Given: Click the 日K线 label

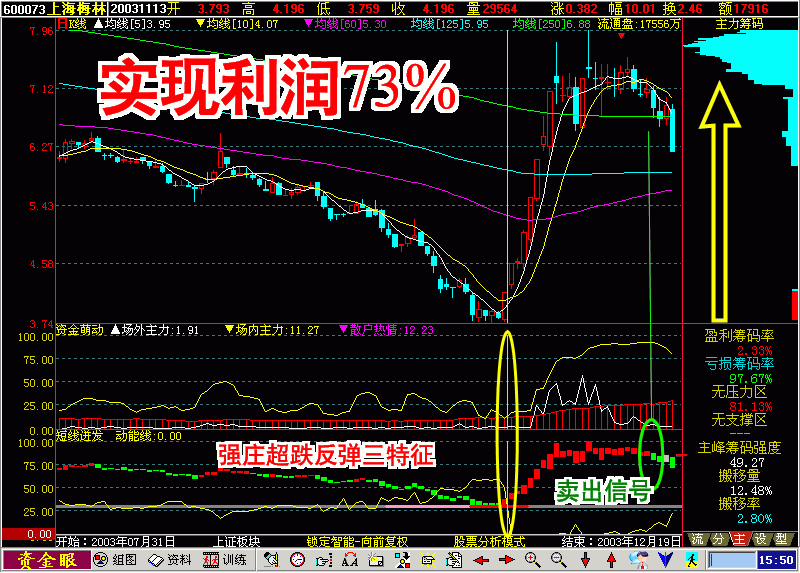Looking at the screenshot, I should [x=71, y=23].
